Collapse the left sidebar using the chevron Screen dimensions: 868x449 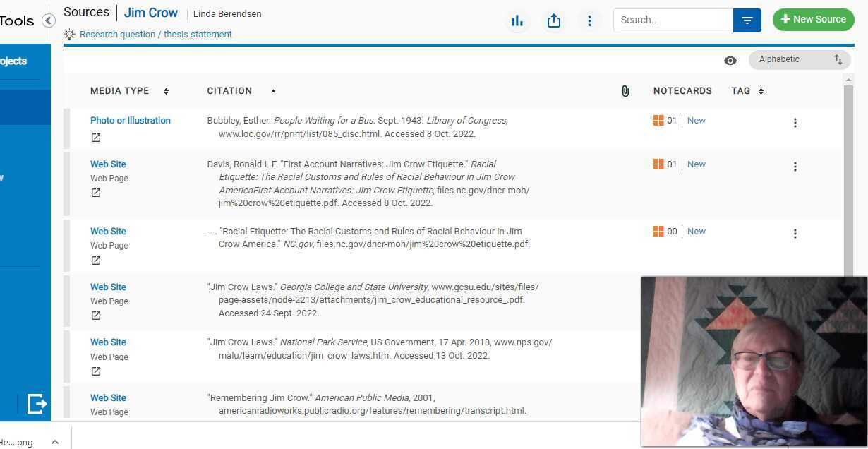click(x=48, y=20)
